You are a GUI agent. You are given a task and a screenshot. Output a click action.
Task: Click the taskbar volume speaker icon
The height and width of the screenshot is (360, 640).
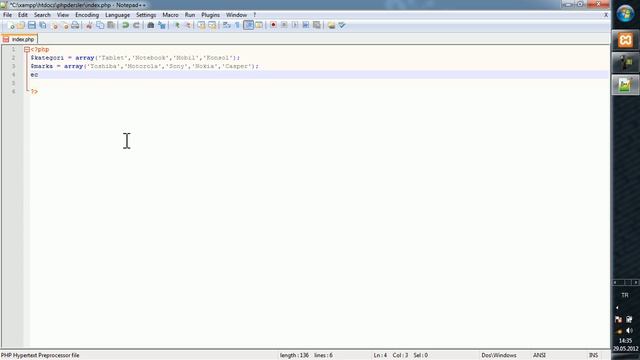tap(629, 330)
